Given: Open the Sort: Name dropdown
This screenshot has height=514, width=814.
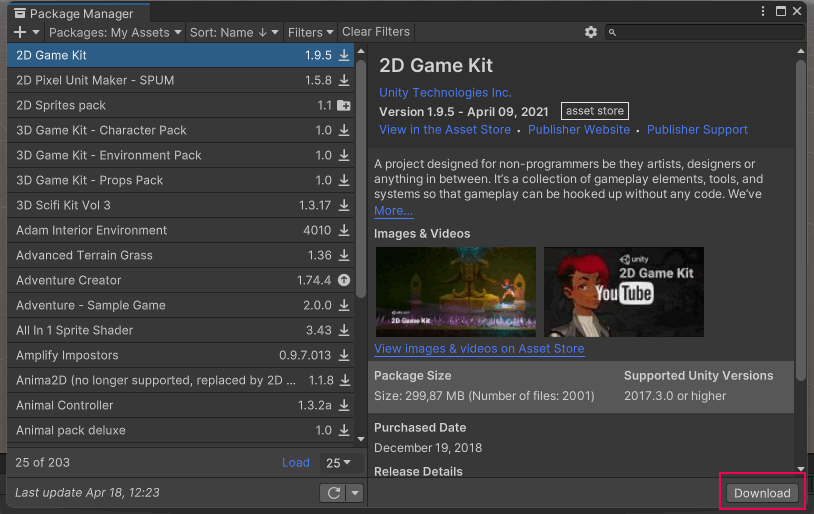Looking at the screenshot, I should 234,32.
